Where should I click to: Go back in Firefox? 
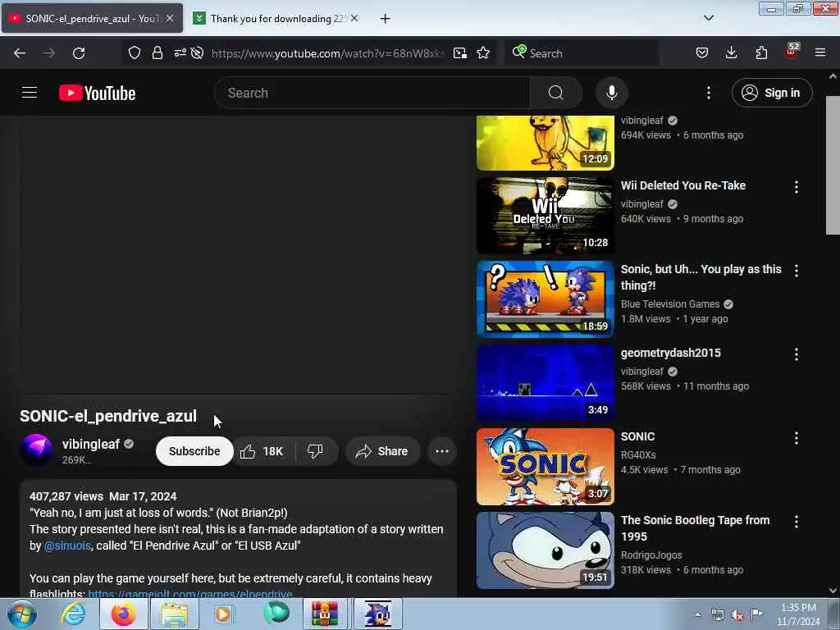pos(20,53)
